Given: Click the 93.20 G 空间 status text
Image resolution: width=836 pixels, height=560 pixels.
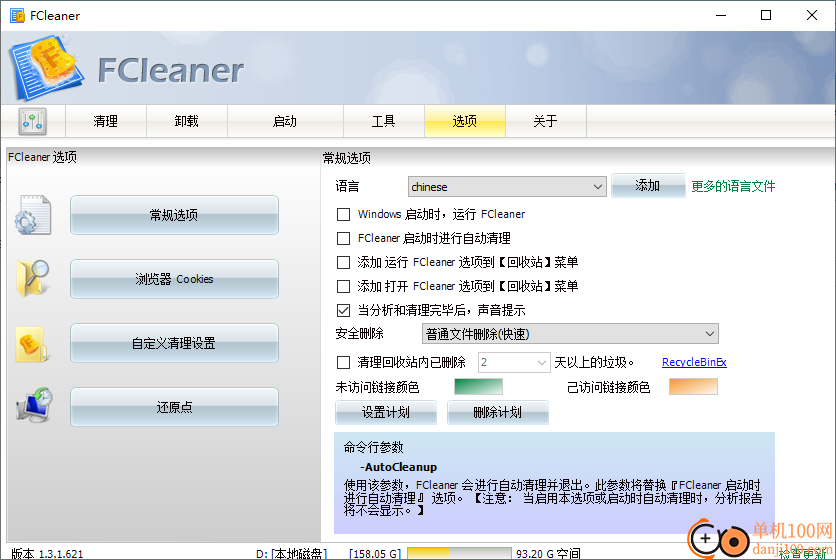Looking at the screenshot, I should tap(548, 554).
